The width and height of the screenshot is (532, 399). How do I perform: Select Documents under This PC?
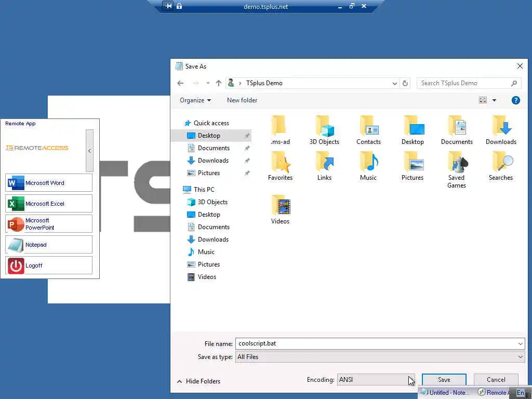pyautogui.click(x=214, y=227)
